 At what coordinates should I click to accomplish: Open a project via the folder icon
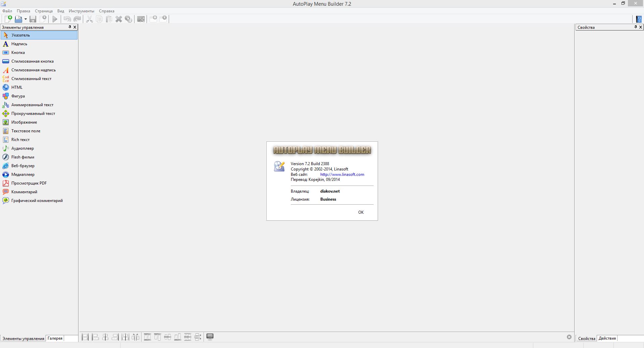(x=18, y=19)
